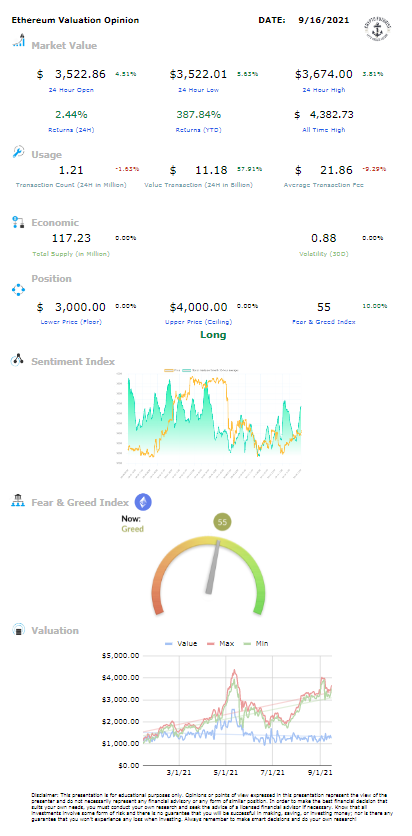Toggle the Value series in the chart legend
Viewport: 412px width, 836px height.
click(181, 644)
